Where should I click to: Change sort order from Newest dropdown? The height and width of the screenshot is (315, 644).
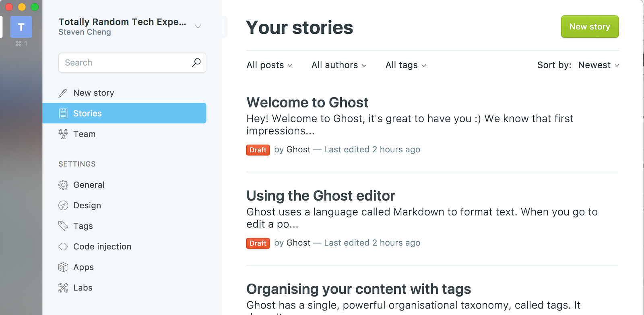pyautogui.click(x=599, y=65)
